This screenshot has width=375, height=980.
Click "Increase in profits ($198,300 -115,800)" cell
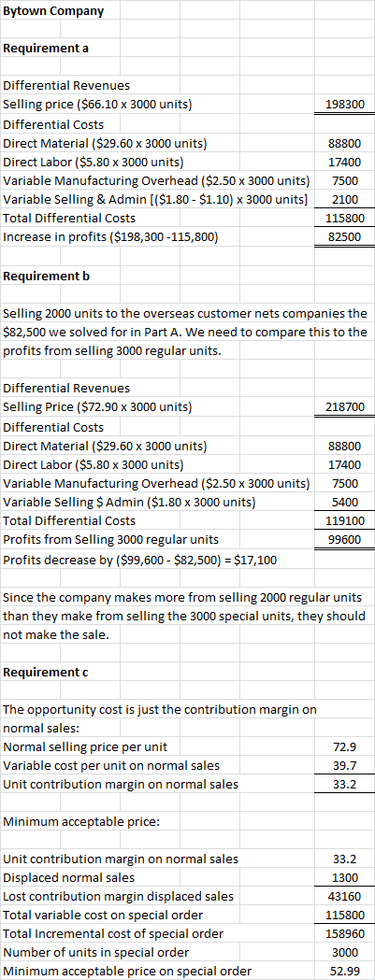pos(110,237)
